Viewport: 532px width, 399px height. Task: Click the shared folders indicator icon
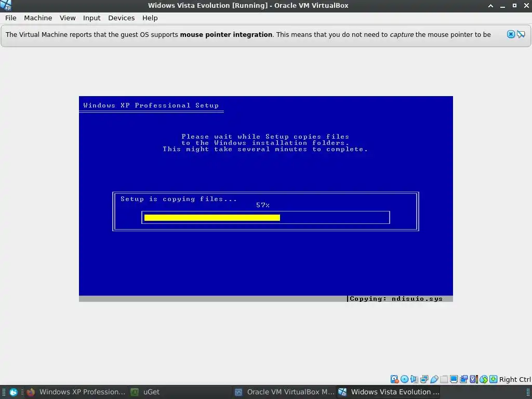pyautogui.click(x=444, y=379)
